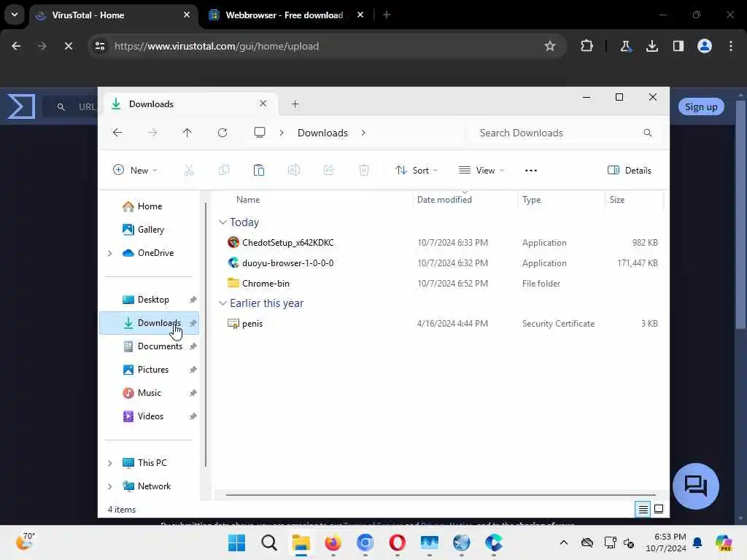Image resolution: width=747 pixels, height=560 pixels.
Task: Switch to details list view icon
Action: (643, 510)
